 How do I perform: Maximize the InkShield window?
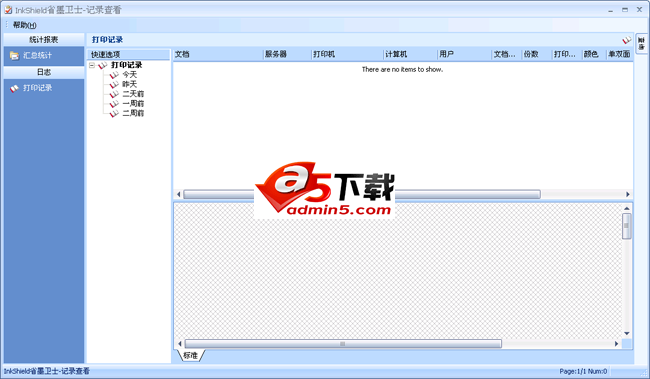coord(625,10)
